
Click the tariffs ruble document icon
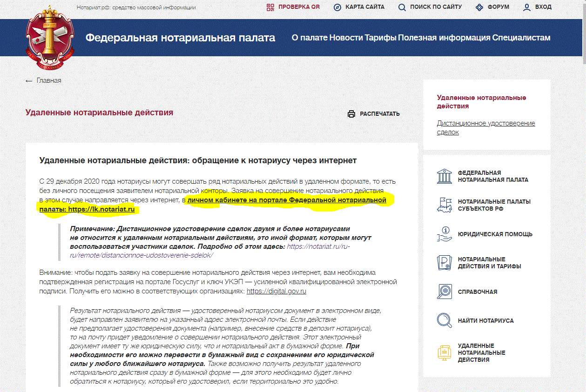tap(445, 263)
